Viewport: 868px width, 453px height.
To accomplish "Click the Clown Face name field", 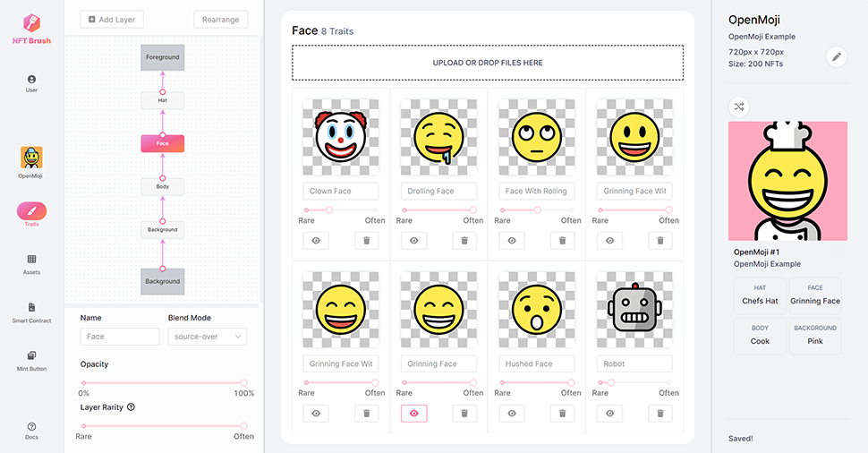I will (x=341, y=191).
